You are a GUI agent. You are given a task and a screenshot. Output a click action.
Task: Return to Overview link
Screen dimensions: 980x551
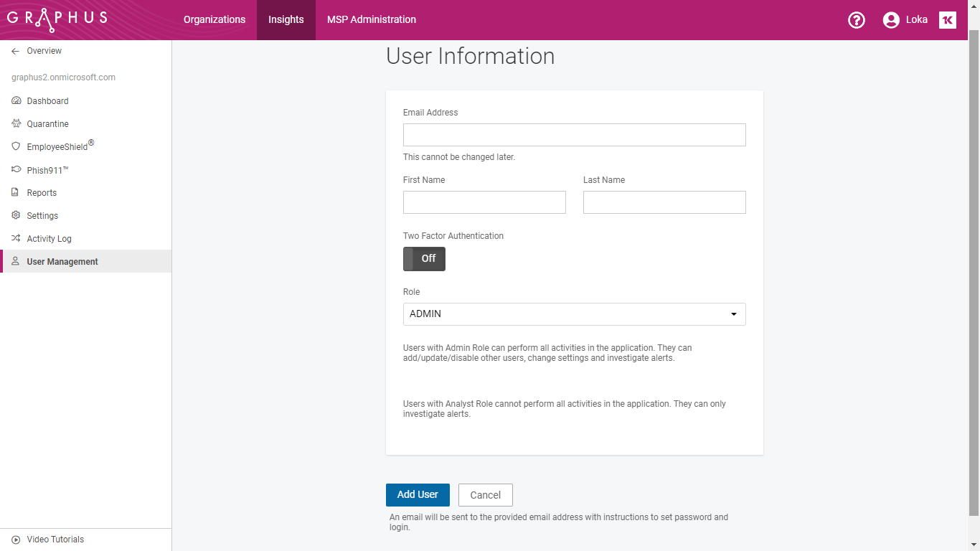coord(44,51)
